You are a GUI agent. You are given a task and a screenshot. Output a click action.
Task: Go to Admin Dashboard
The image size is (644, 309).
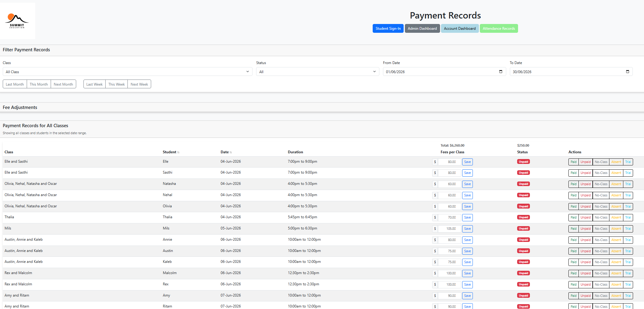pos(422,29)
